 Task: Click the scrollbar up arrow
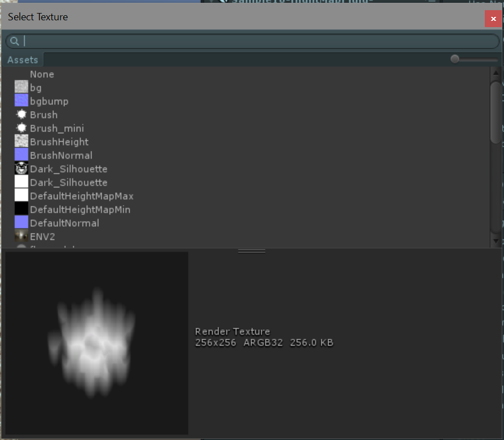(x=496, y=73)
